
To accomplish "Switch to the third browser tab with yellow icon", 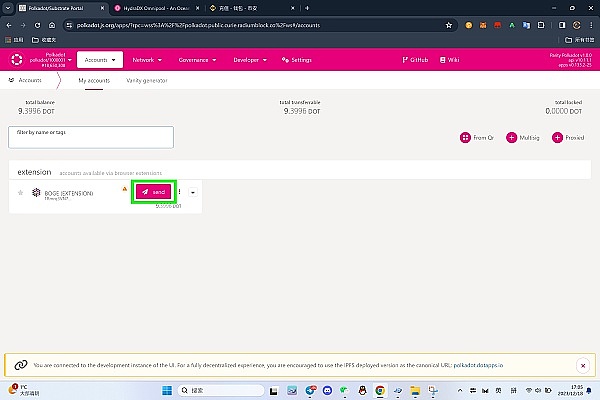I will [251, 8].
